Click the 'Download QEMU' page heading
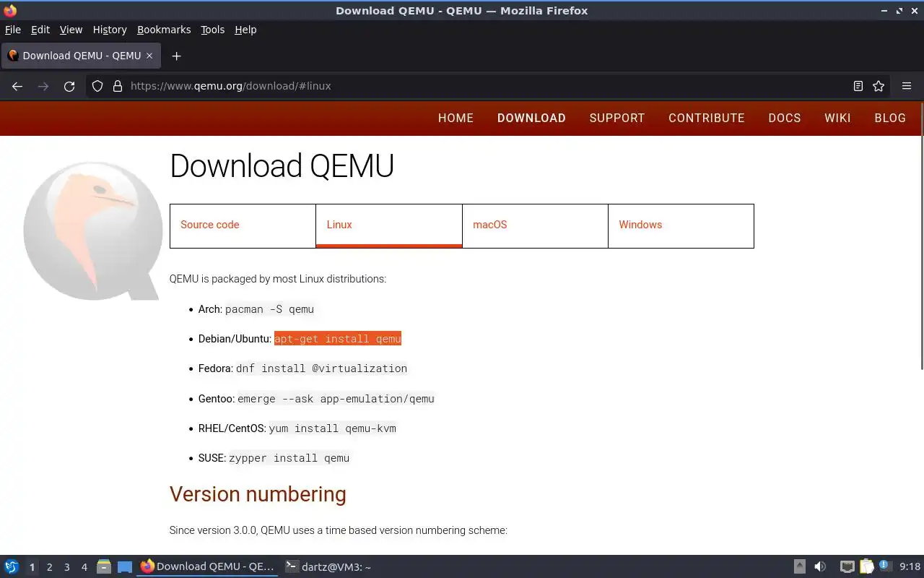Image resolution: width=924 pixels, height=578 pixels. 282,166
